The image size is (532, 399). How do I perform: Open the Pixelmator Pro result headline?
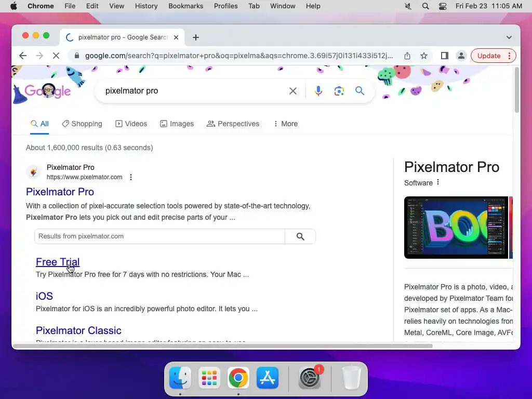tap(60, 192)
